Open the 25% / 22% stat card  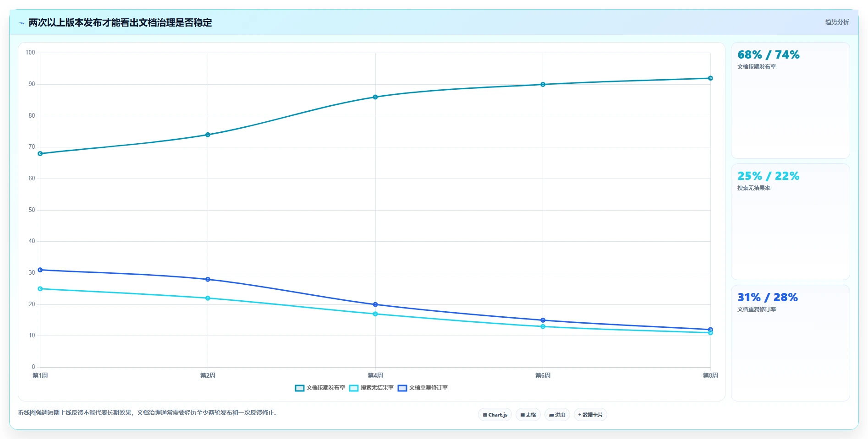790,222
